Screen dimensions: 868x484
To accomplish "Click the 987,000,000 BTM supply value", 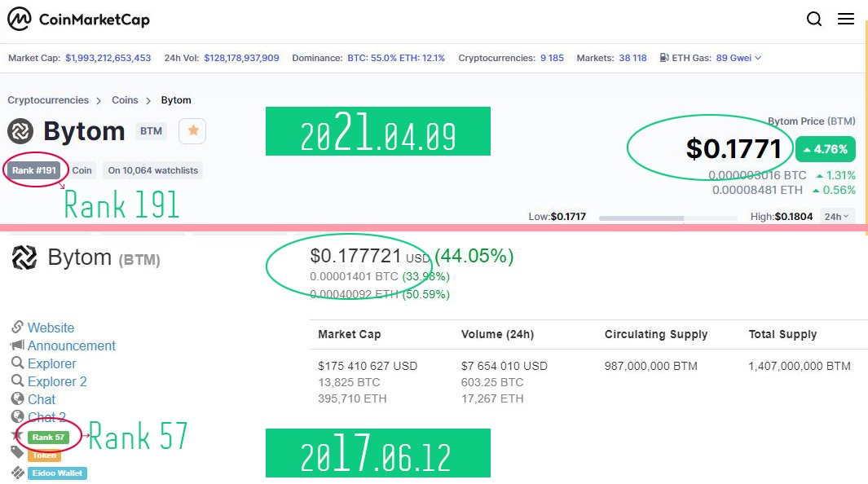I will (651, 366).
